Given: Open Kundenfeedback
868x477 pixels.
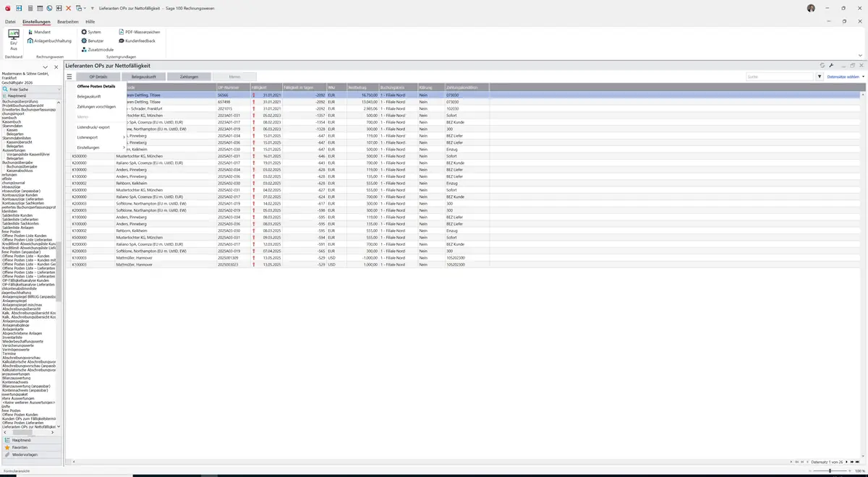Looking at the screenshot, I should [137, 41].
